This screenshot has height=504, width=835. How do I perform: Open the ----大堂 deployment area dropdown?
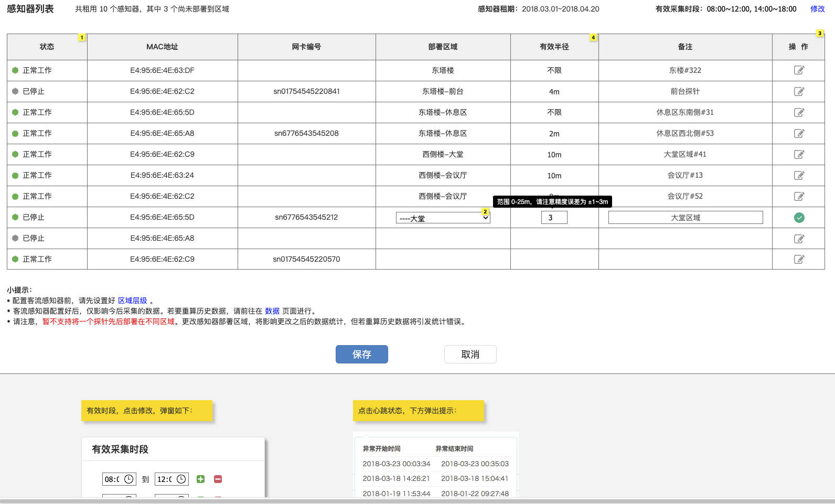coord(443,218)
